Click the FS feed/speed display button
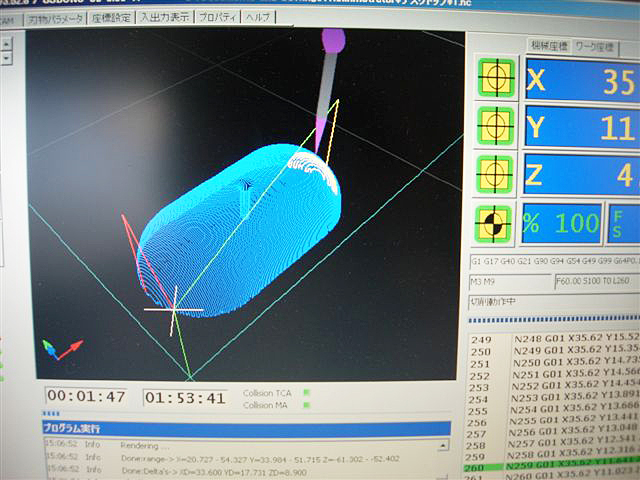Viewport: 640px width, 480px height. [x=623, y=223]
